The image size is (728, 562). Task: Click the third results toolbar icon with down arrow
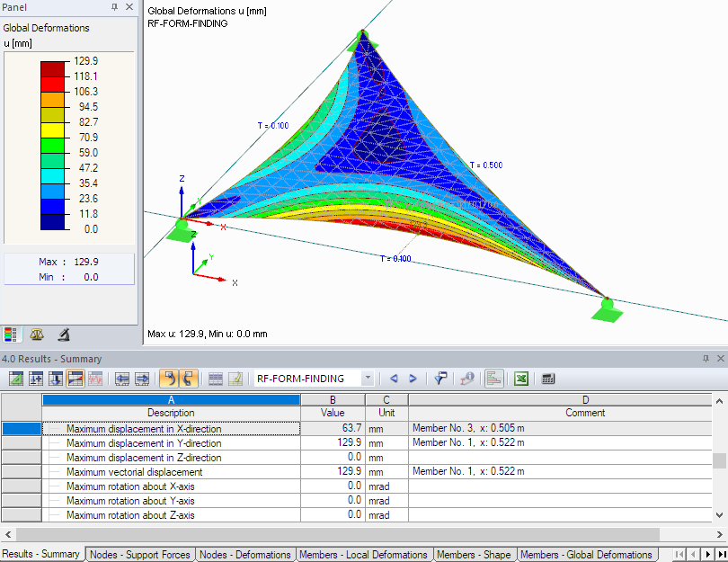click(x=55, y=379)
